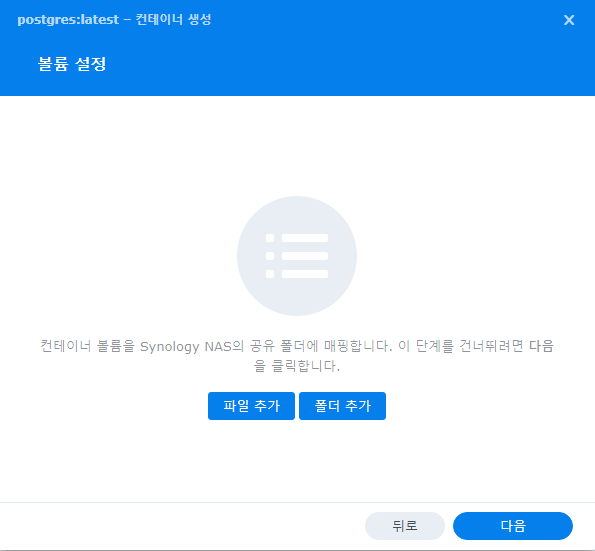Close the container creation dialog
The width and height of the screenshot is (595, 551).
point(569,20)
